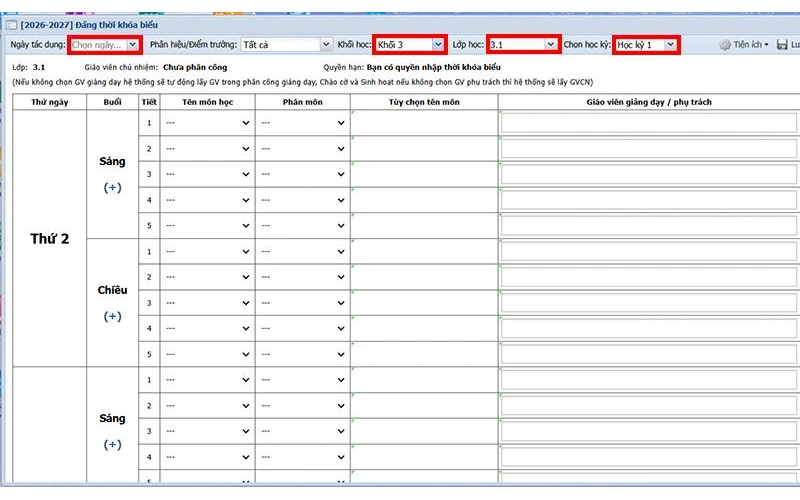Open Tên môn học dropdown for Thứ 2 Chiều tiết 5

pyautogui.click(x=207, y=354)
